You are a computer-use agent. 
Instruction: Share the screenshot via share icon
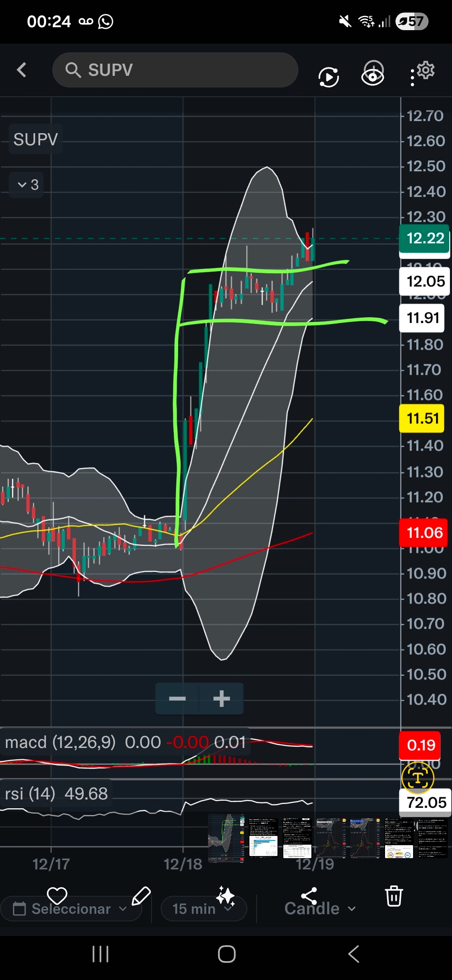point(309,896)
